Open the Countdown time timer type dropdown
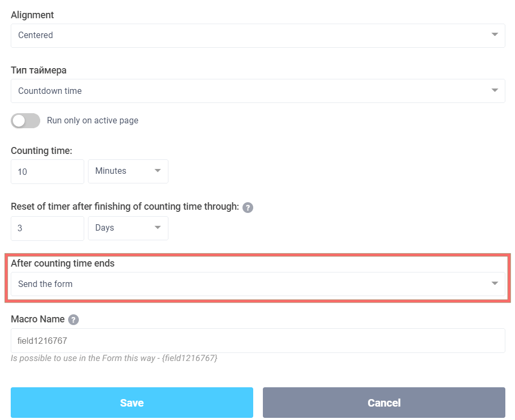The width and height of the screenshot is (515, 420). pos(257,90)
